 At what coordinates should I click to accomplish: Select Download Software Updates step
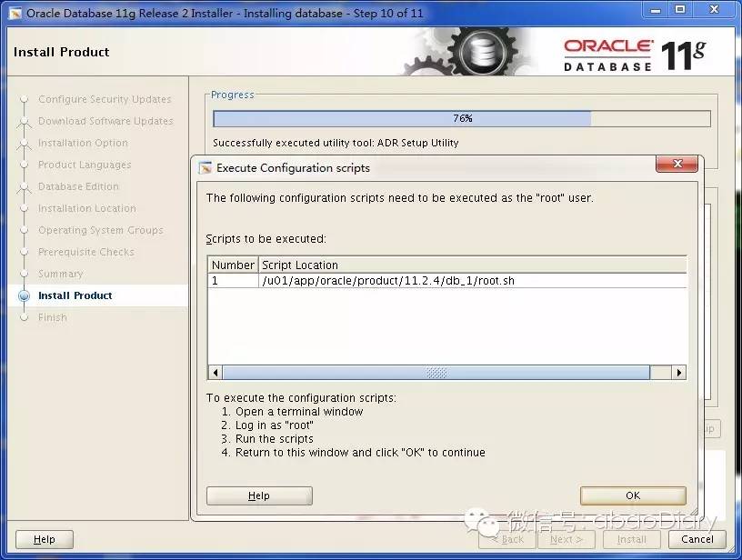(x=105, y=121)
